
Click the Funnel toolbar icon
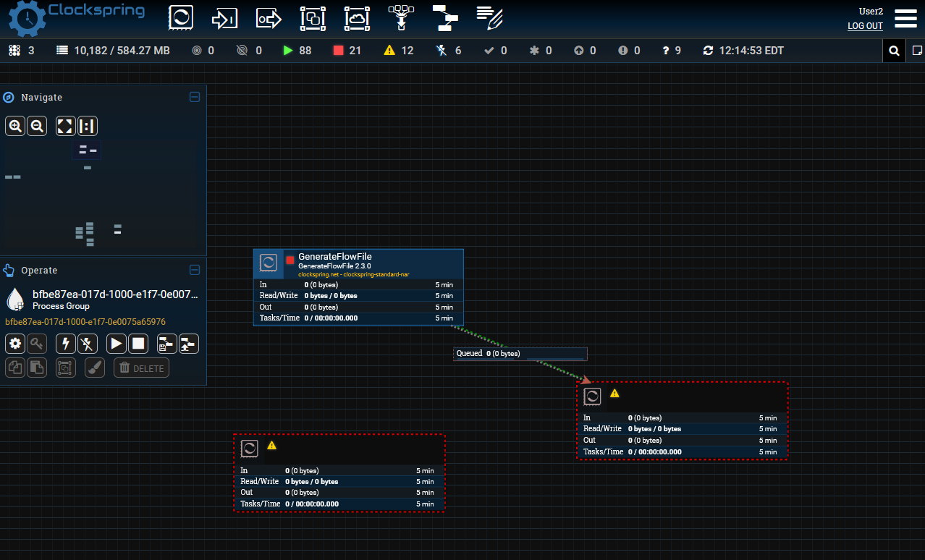point(401,18)
